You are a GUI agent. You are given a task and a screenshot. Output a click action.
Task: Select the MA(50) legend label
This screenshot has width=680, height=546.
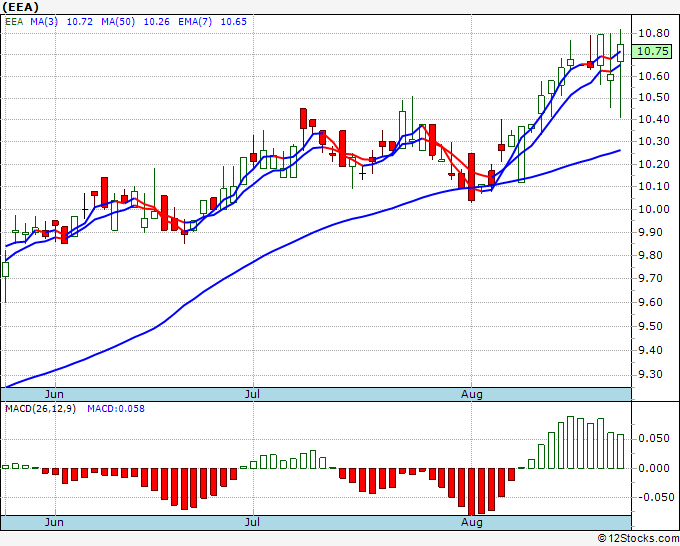click(118, 22)
